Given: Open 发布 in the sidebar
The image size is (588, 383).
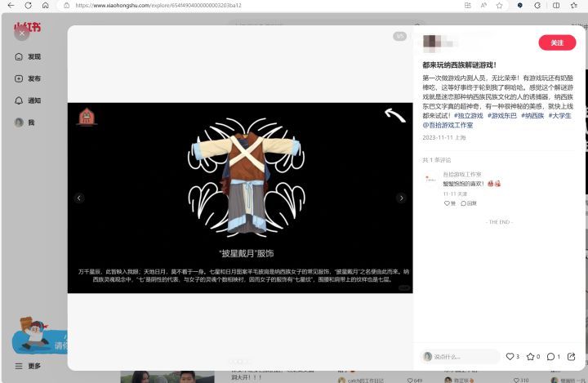Looking at the screenshot, I should coord(28,78).
